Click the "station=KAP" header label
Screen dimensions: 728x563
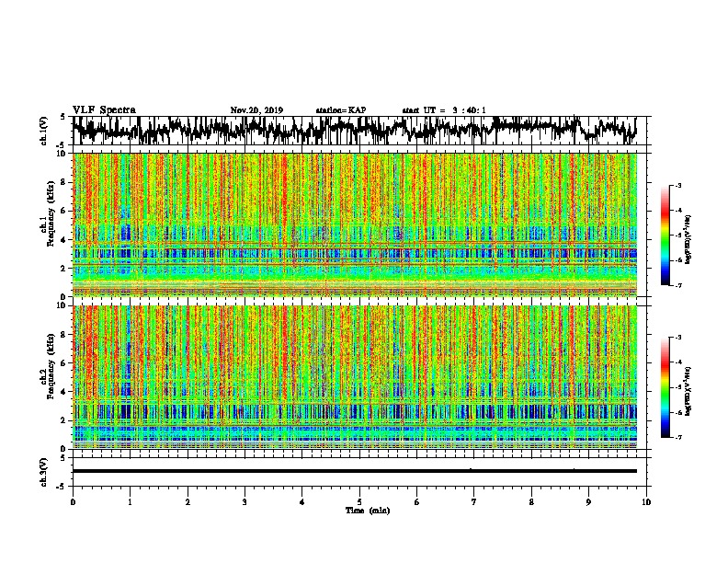pos(341,110)
